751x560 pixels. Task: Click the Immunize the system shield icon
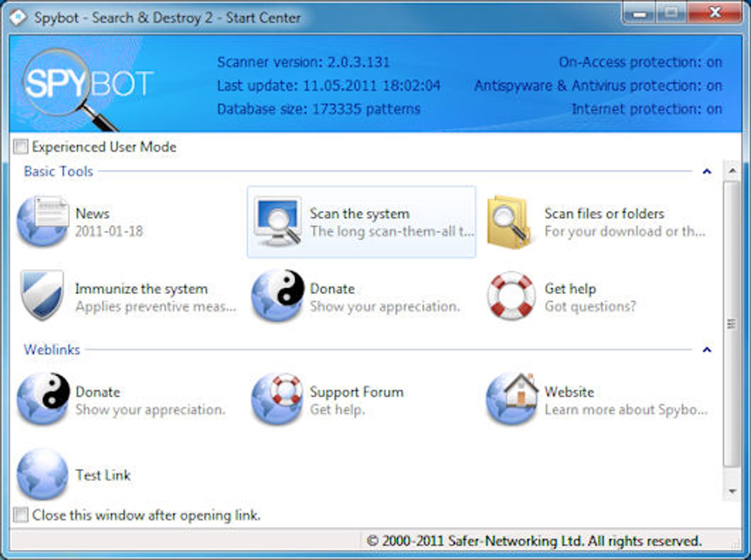[x=42, y=295]
